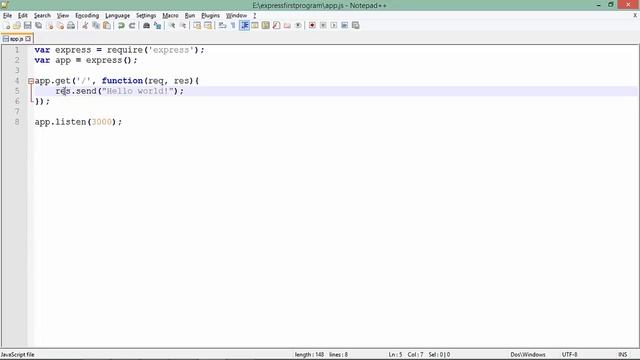The height and width of the screenshot is (360, 640).
Task: Open the Settings menu
Action: [x=146, y=16]
